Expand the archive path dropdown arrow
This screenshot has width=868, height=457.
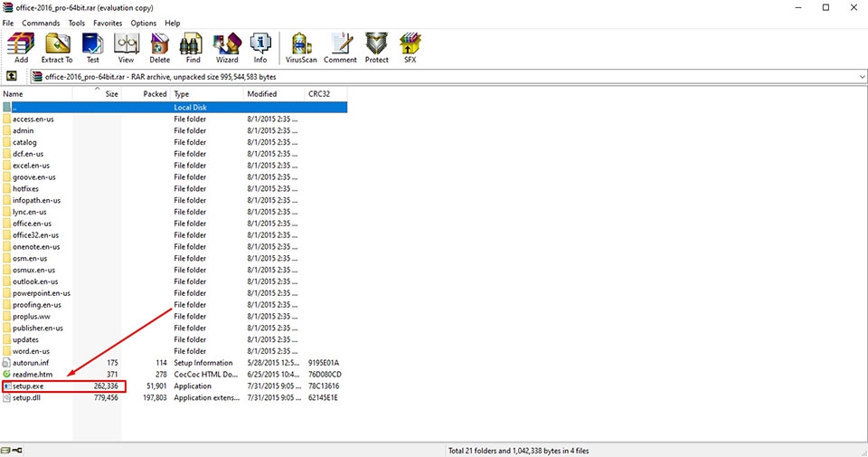coord(862,77)
